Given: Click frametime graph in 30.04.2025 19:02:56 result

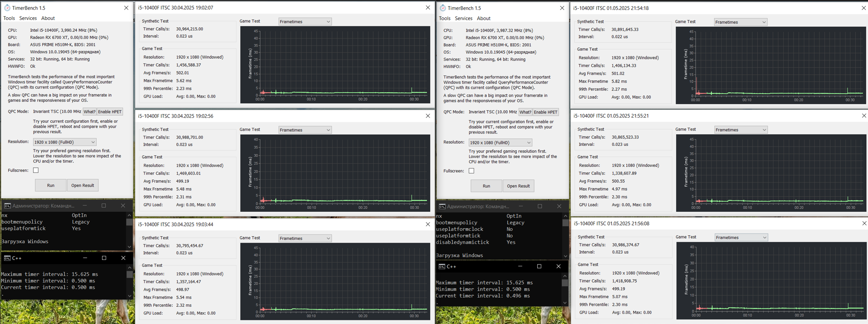Looking at the screenshot, I should coord(335,173).
